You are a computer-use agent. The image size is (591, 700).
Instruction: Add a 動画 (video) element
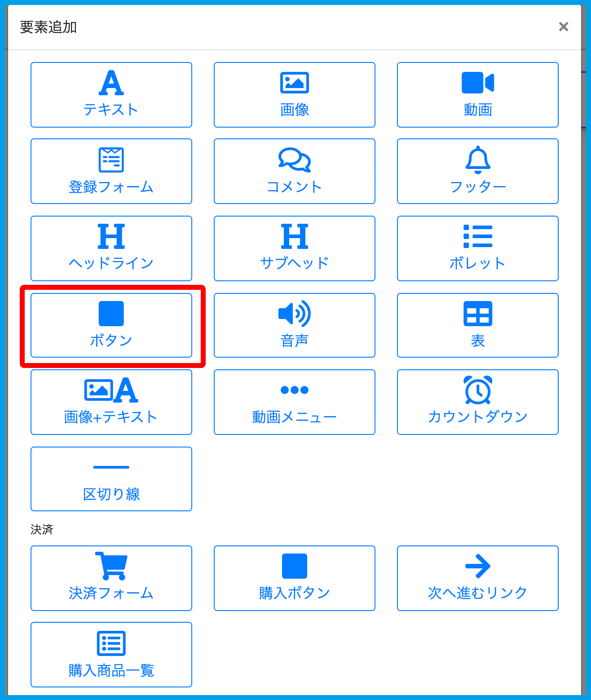click(x=477, y=95)
